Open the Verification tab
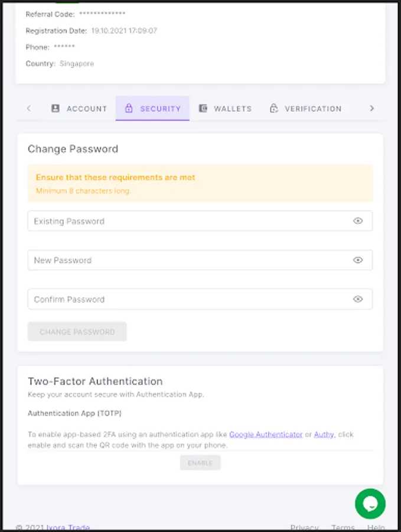This screenshot has height=532, width=401. point(312,109)
